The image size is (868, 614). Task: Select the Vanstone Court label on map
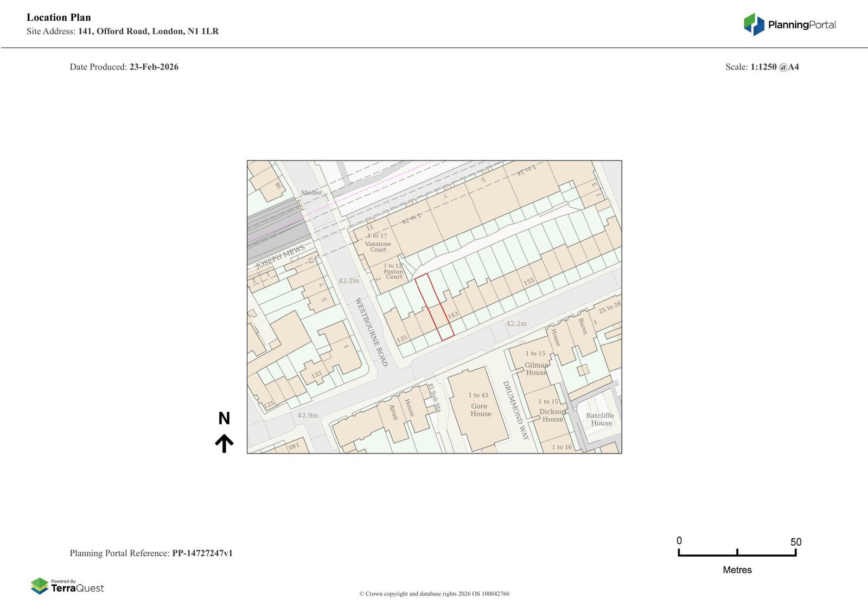[378, 246]
